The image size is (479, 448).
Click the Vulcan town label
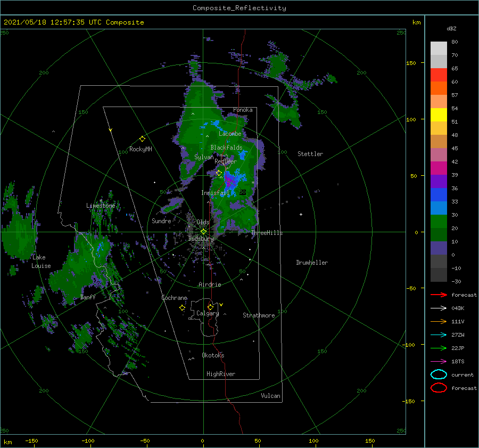[270, 395]
